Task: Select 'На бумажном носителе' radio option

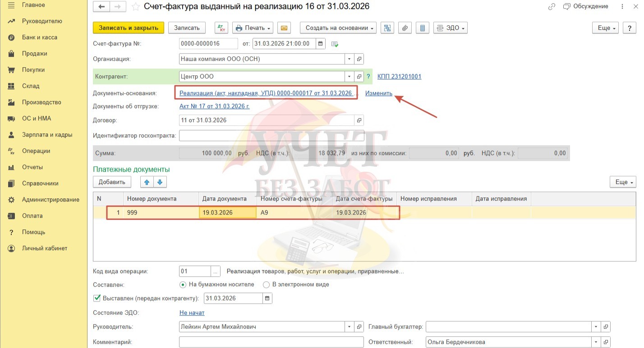Action: click(183, 284)
